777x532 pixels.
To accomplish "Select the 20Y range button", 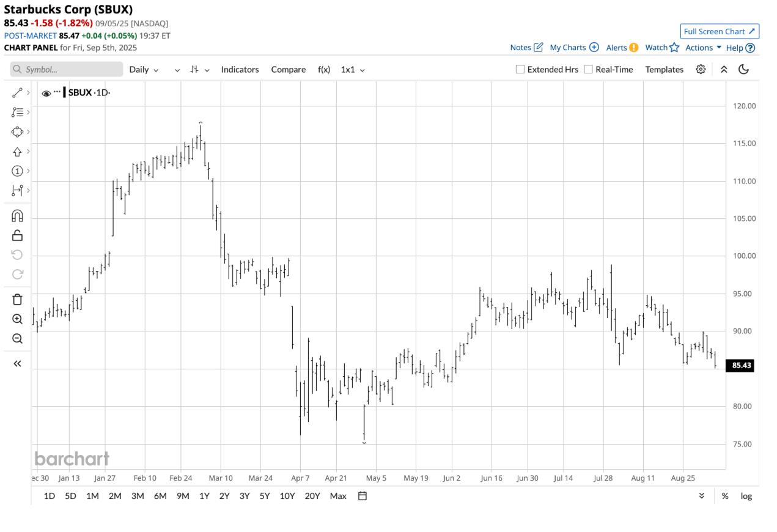I will point(312,496).
